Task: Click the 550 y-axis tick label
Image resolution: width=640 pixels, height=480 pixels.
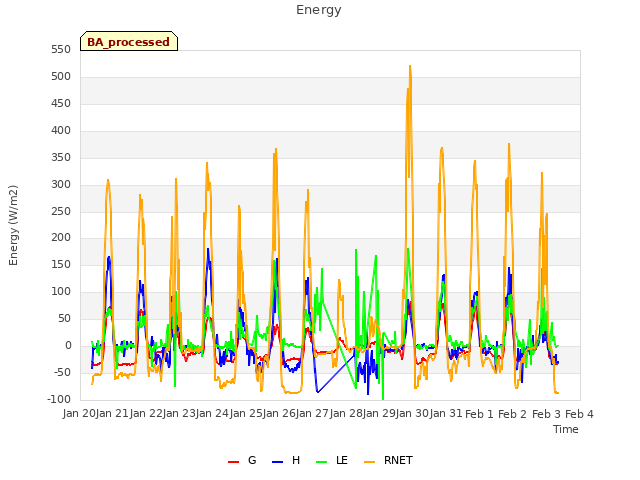Action: pos(61,50)
